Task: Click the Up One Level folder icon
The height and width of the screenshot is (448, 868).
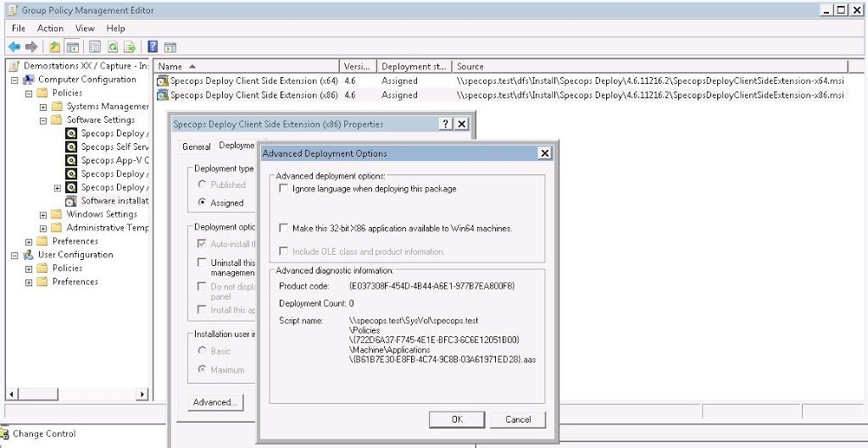Action: pos(54,47)
